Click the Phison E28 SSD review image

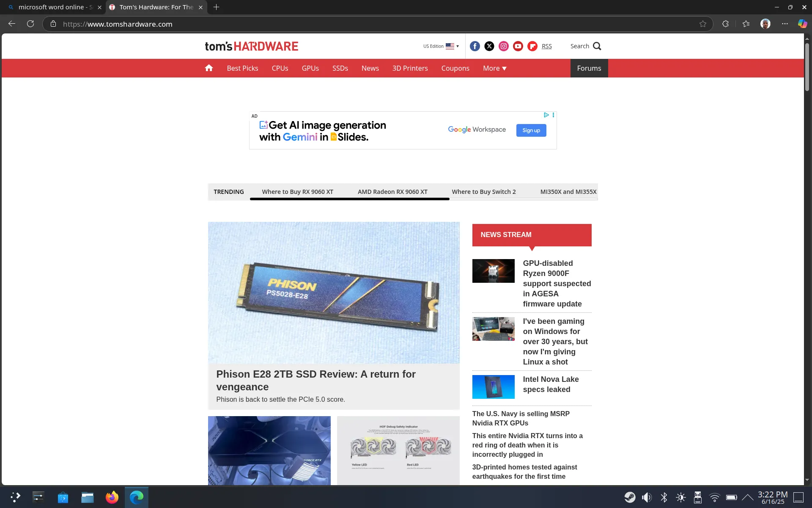[334, 293]
